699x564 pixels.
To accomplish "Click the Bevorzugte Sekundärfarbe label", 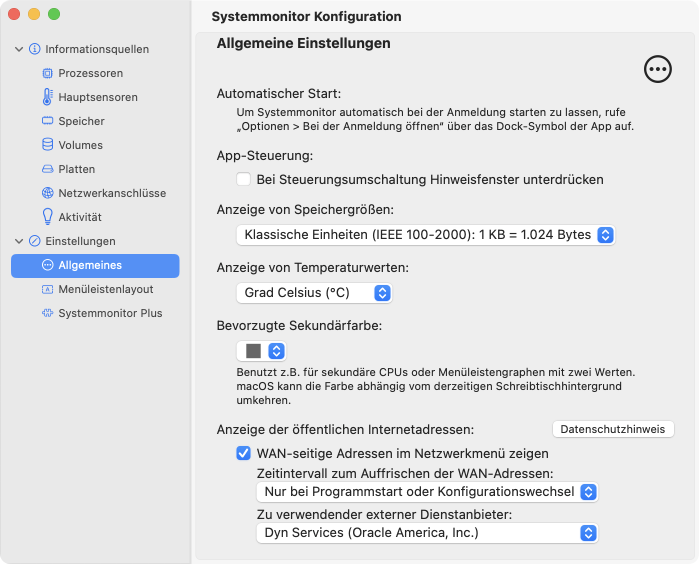I will 299,325.
